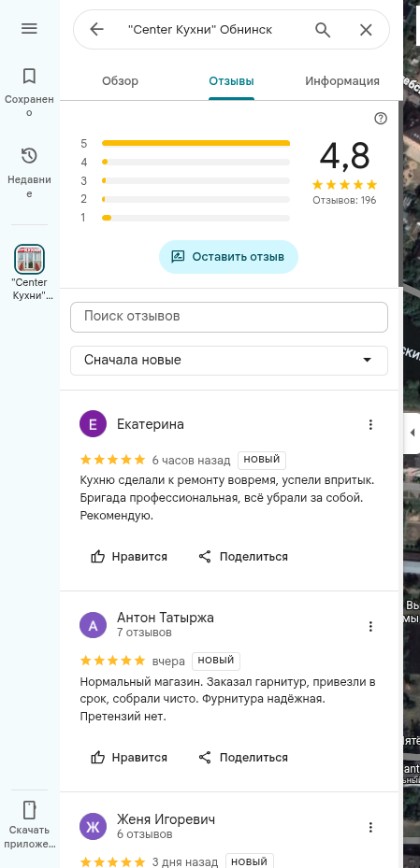Click "6 отзывов" under Женя Игоревич
This screenshot has height=868, width=420.
click(145, 833)
